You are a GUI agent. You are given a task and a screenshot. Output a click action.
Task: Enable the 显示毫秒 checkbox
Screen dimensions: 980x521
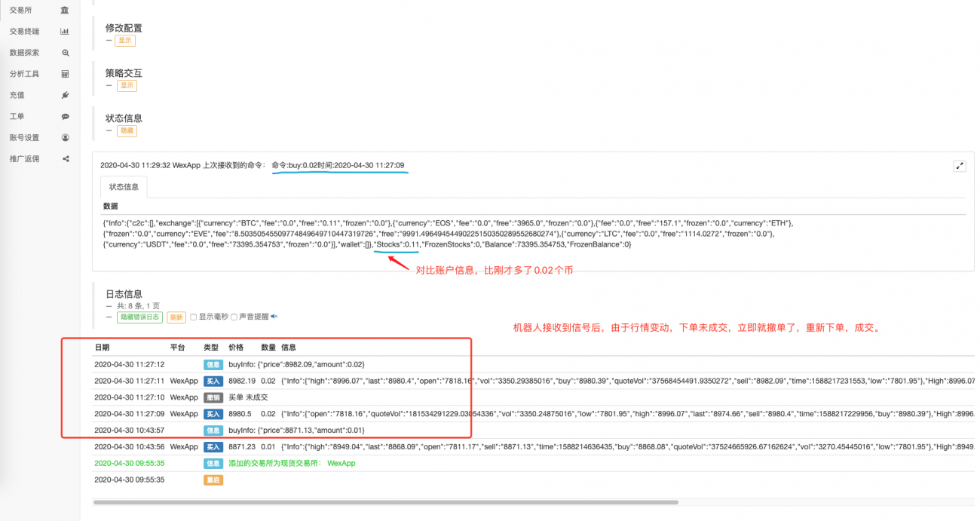pyautogui.click(x=194, y=317)
